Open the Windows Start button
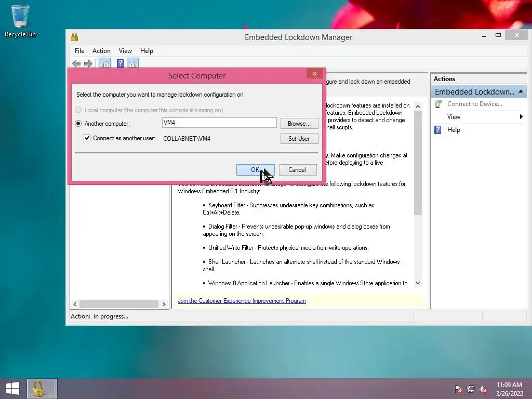This screenshot has width=532, height=399. click(x=12, y=389)
